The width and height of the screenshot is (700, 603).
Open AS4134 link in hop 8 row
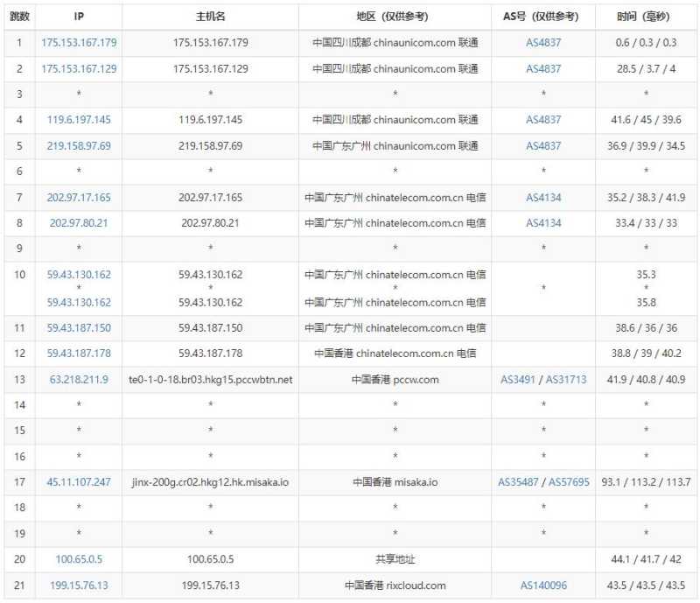click(x=543, y=223)
